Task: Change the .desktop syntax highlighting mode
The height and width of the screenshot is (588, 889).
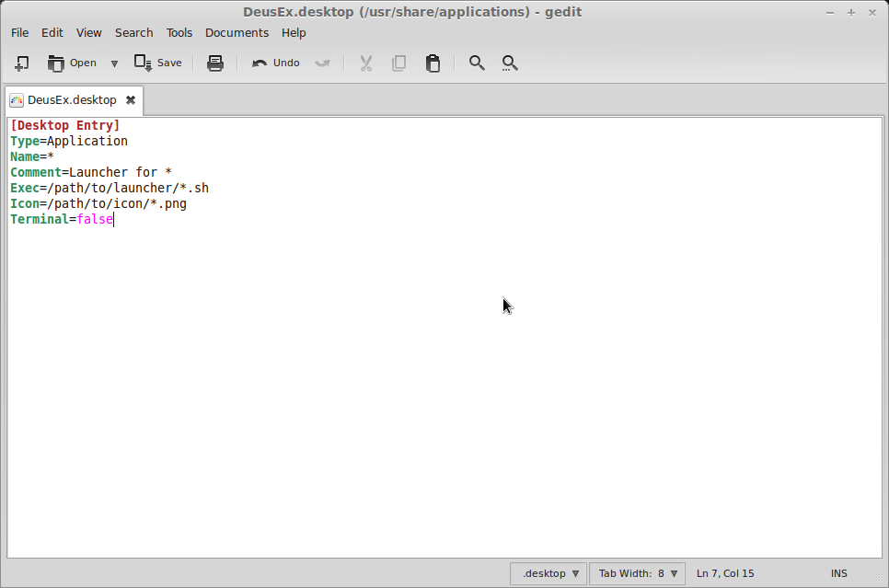Action: coord(548,573)
